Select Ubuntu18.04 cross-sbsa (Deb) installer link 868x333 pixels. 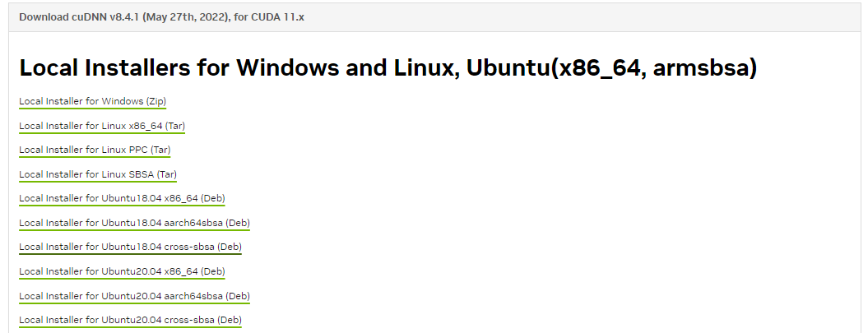pyautogui.click(x=130, y=247)
